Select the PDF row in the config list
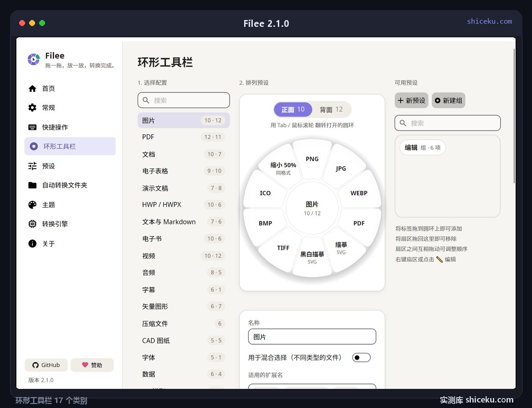Viewport: 532px width, 408px height. [x=184, y=137]
